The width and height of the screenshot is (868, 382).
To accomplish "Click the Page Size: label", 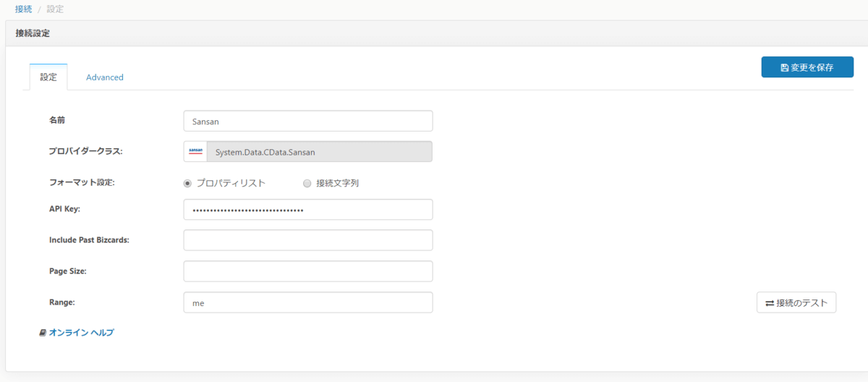I will pos(68,271).
